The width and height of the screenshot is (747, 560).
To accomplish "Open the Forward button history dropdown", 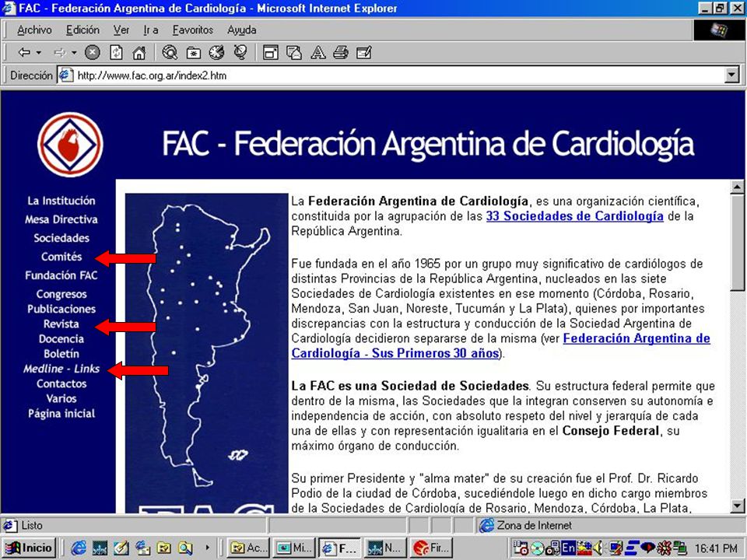I will tap(75, 52).
